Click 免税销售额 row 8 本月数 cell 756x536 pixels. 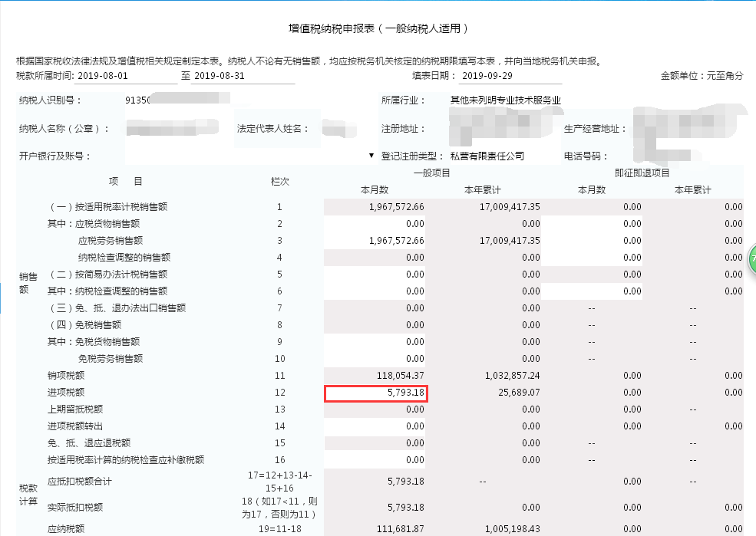375,324
